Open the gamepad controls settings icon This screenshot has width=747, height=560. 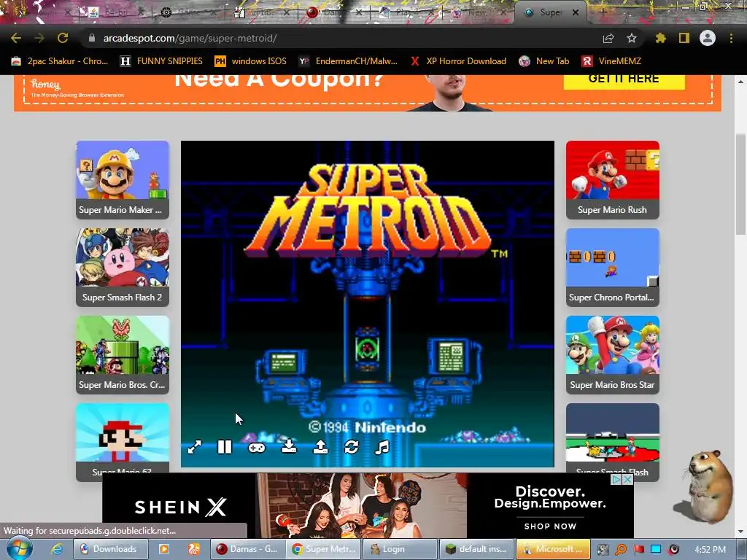[257, 448]
